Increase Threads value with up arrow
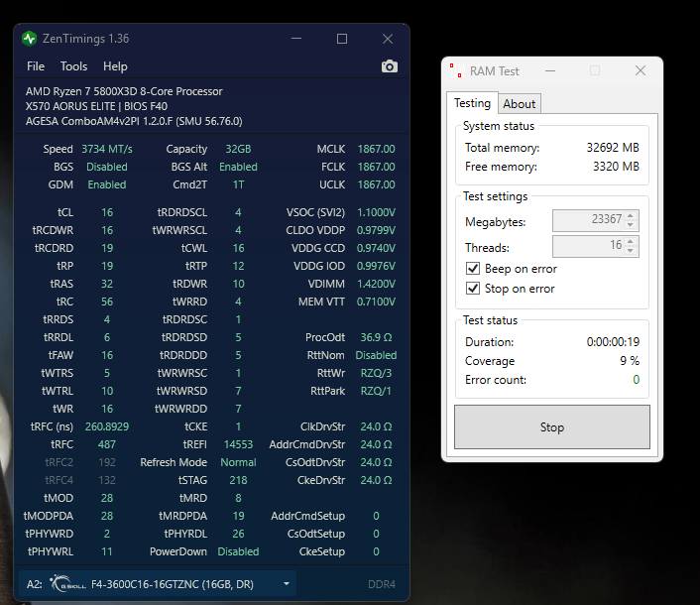This screenshot has height=605, width=700. point(631,242)
